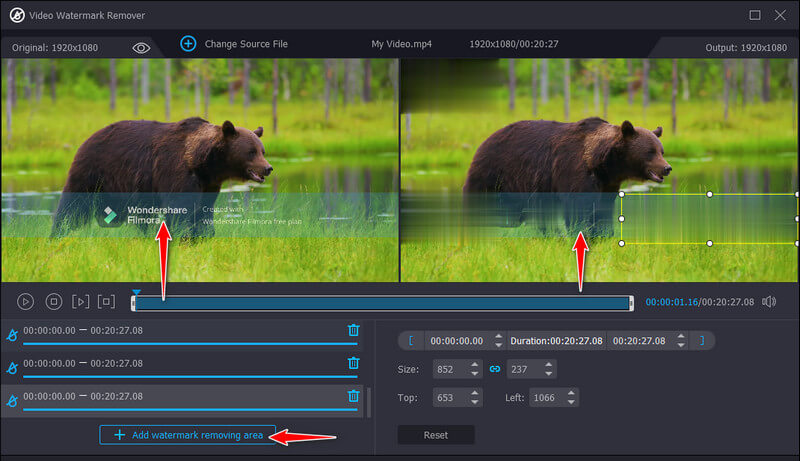
Task: Click Add watermark removing area button
Action: 187,436
